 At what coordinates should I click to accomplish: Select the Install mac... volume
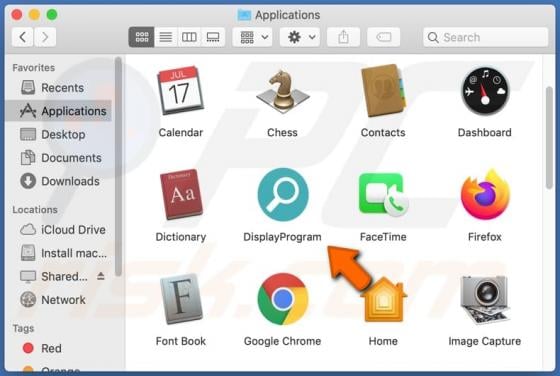pos(59,253)
